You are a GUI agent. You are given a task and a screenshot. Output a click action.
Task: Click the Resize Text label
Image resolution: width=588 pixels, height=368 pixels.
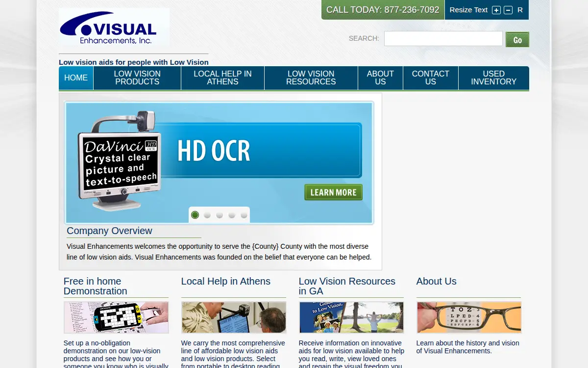tap(468, 10)
